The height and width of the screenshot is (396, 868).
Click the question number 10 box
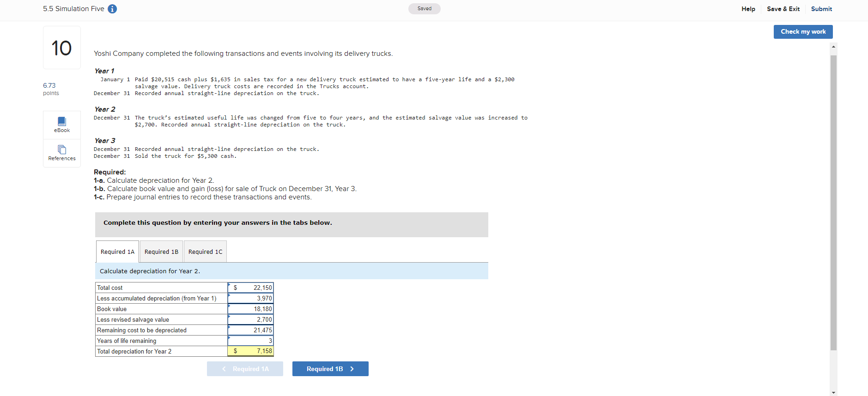pyautogui.click(x=62, y=48)
